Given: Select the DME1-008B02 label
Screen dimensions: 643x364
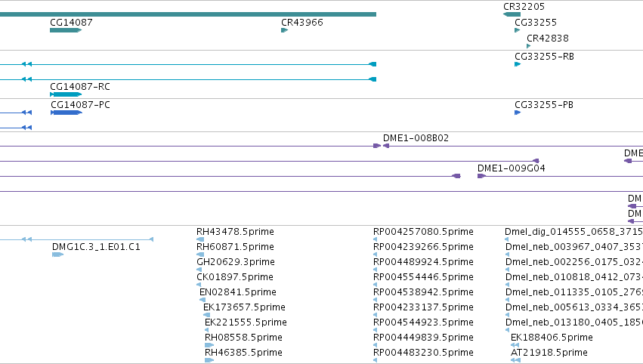Looking at the screenshot, I should 416,137.
